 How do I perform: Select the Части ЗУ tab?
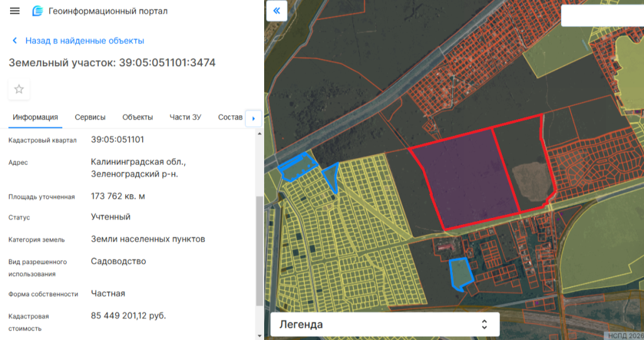coord(185,117)
